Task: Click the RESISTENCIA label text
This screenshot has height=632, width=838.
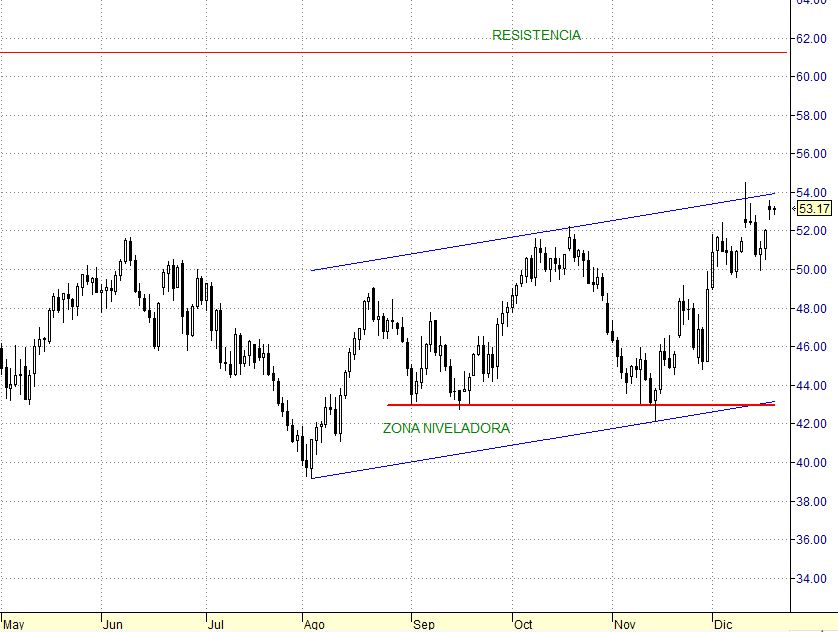Action: click(536, 35)
